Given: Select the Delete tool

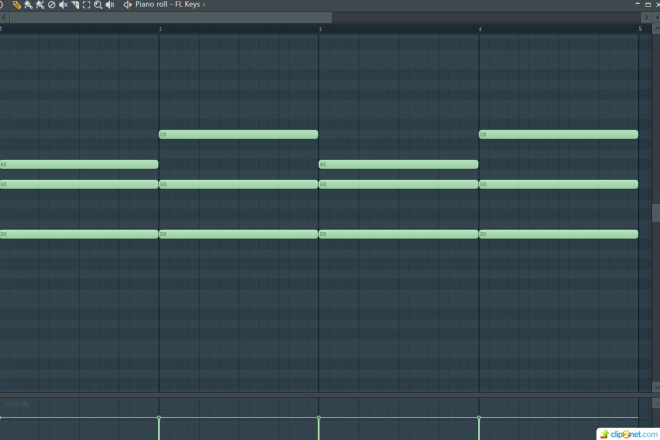Looking at the screenshot, I should [x=51, y=5].
